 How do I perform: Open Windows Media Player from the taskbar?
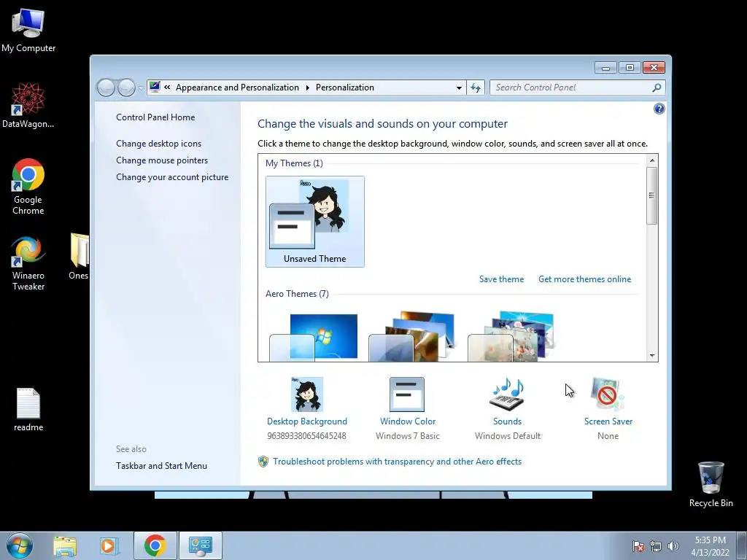pyautogui.click(x=109, y=545)
